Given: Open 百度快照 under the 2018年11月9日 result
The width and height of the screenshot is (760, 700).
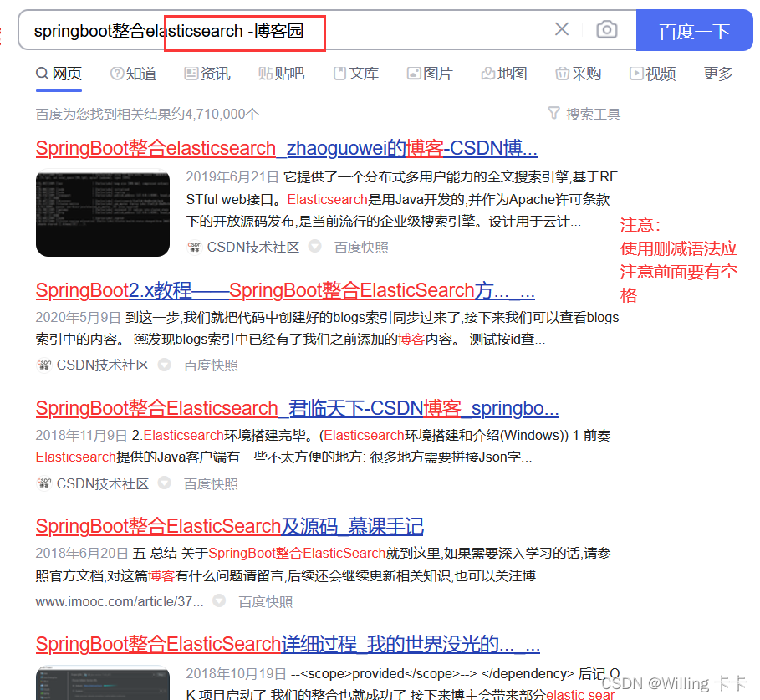Looking at the screenshot, I should [x=211, y=483].
